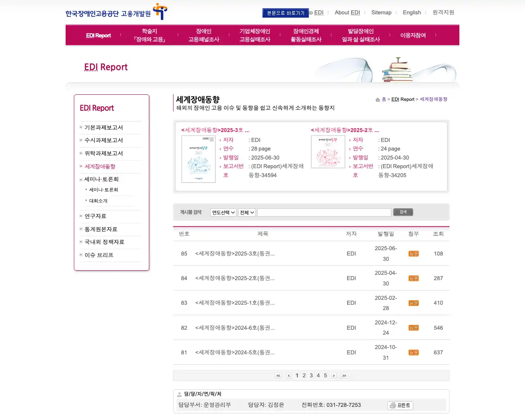Open the 전체 filter dropdown

[x=246, y=212]
